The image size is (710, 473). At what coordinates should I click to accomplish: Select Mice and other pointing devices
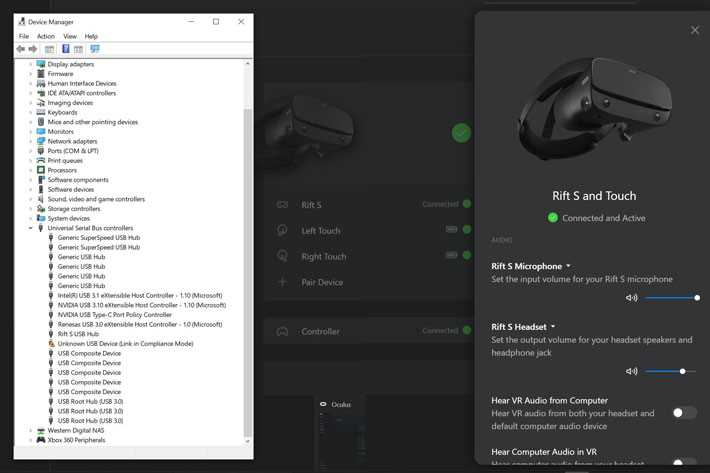point(92,122)
